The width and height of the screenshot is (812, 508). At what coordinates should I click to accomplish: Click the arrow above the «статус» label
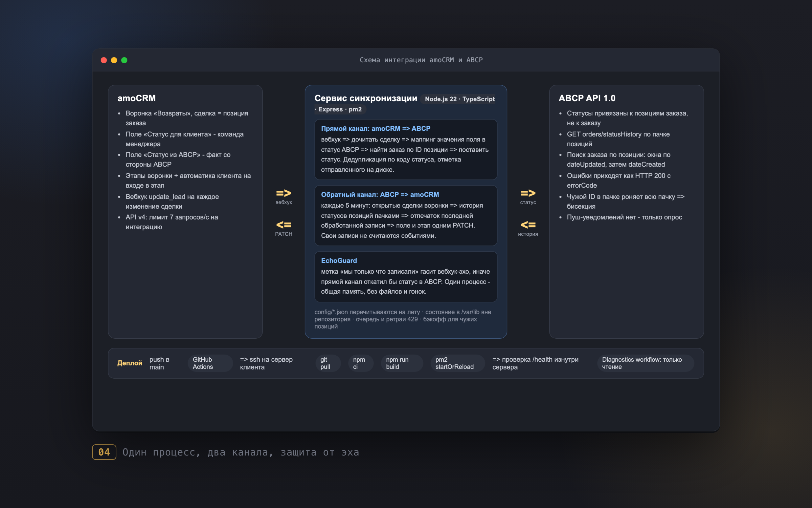tap(528, 193)
